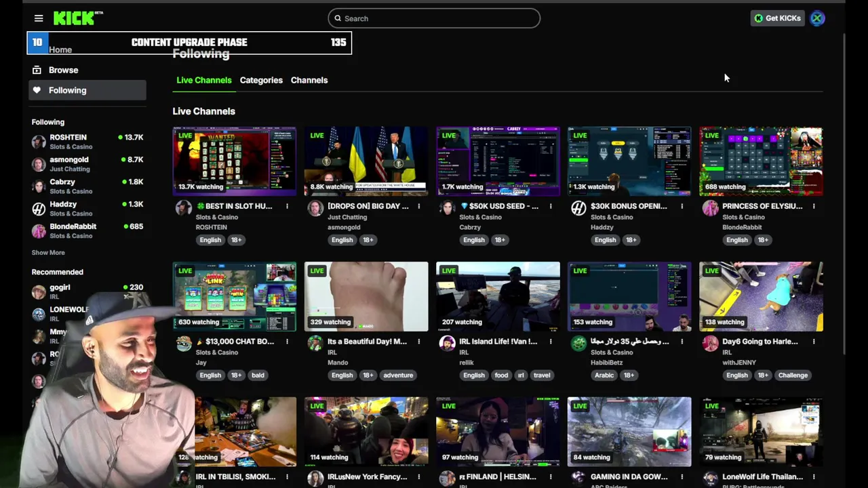Open gogirl in Recommended

87,291
